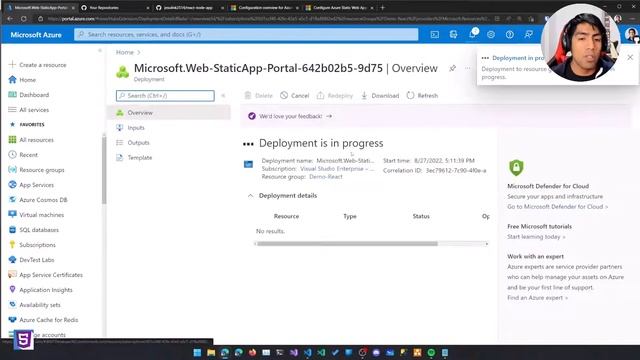Screen dimensions: 640x360
Task: Open Virtual machines in sidebar
Action: click(x=36, y=215)
